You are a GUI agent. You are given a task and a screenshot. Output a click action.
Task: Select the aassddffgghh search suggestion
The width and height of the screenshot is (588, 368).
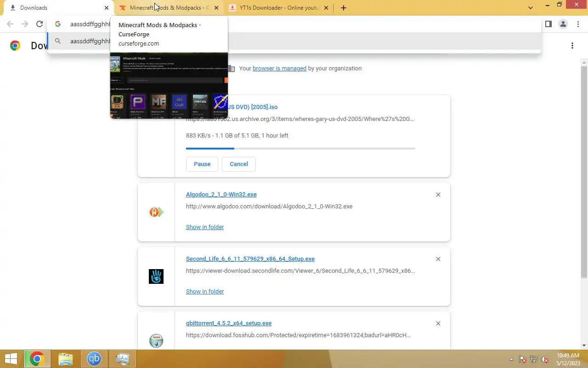tap(294, 41)
